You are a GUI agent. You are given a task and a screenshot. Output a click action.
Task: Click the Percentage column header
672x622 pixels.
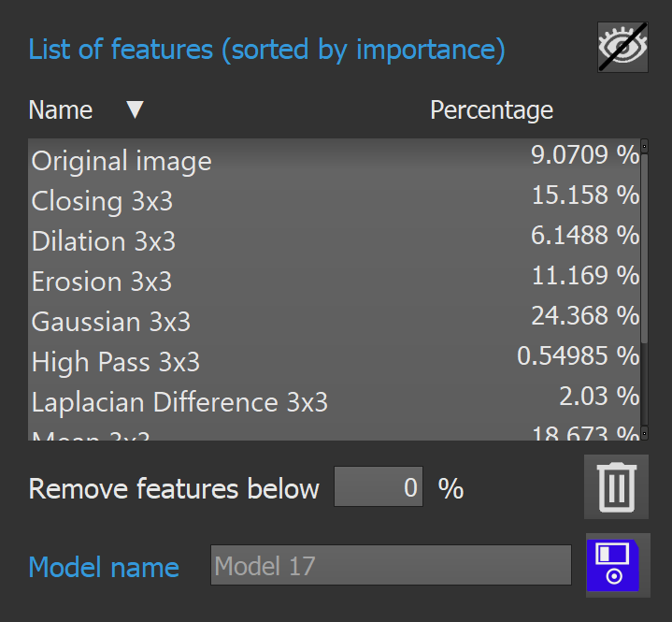[492, 110]
